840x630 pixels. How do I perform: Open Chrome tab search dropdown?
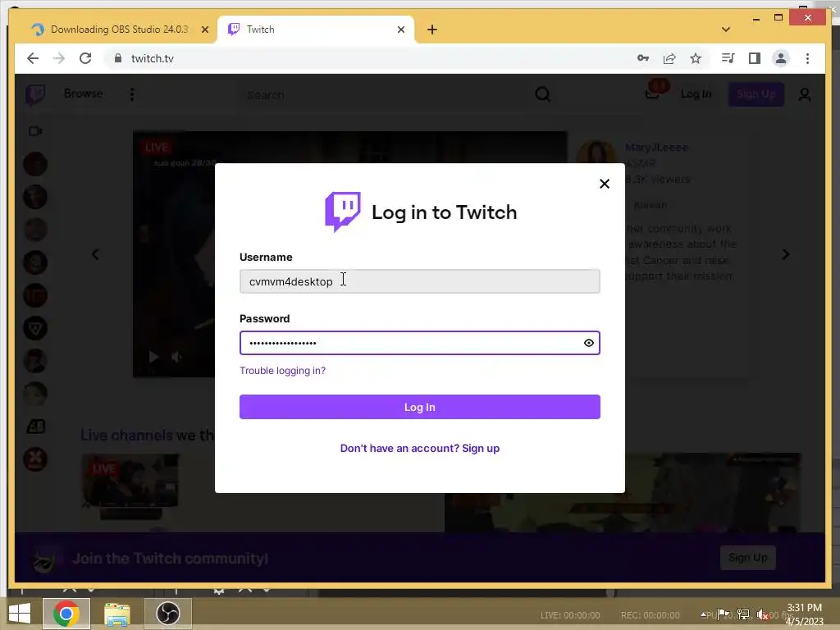[726, 30]
